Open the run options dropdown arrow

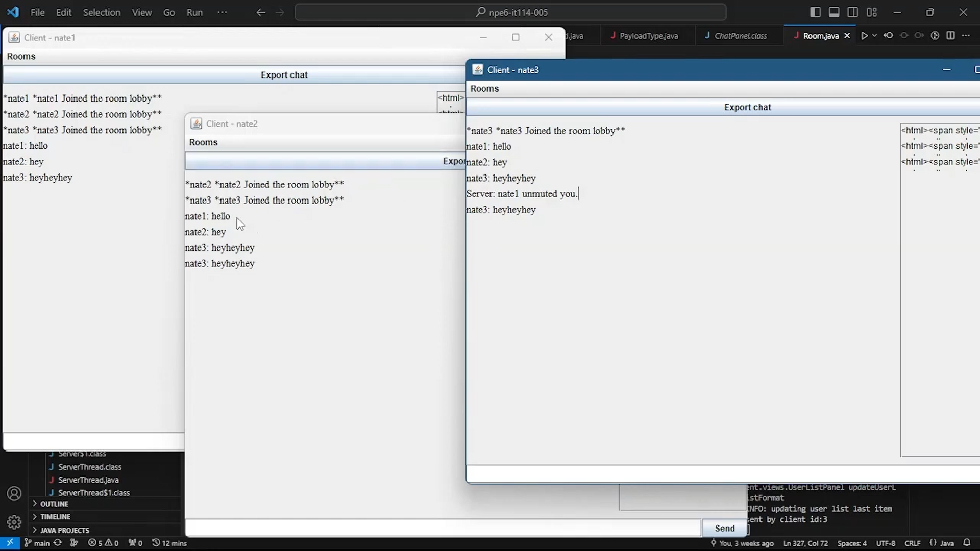point(874,36)
